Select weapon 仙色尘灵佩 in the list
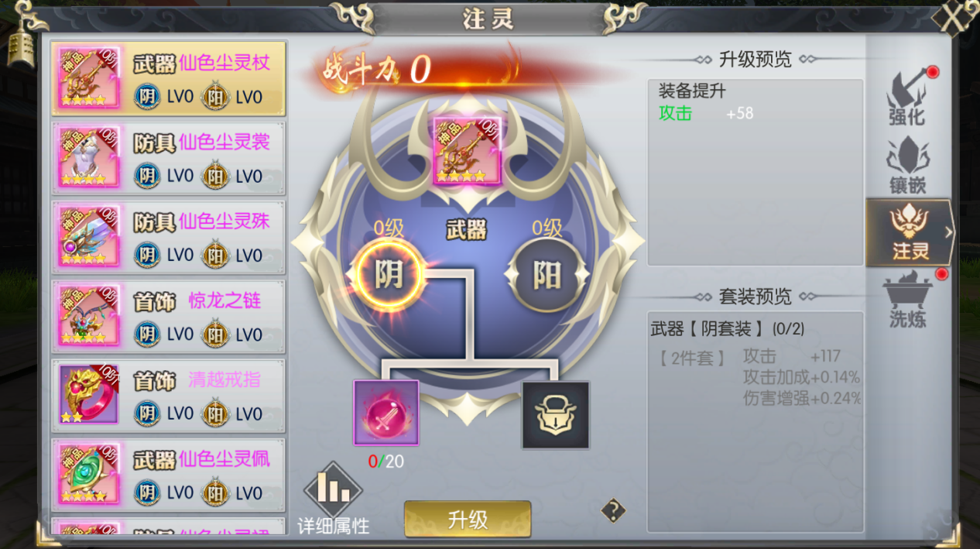Image resolution: width=980 pixels, height=549 pixels. (x=169, y=475)
